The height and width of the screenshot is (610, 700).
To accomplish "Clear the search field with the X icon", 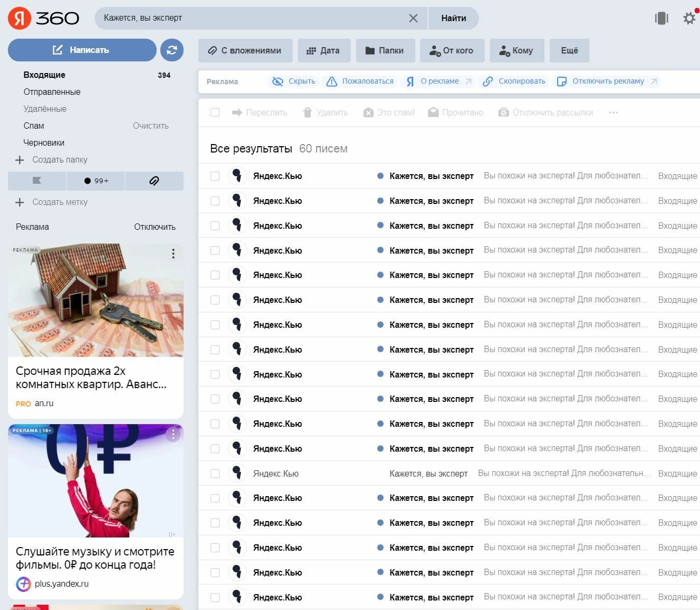I will (x=413, y=18).
